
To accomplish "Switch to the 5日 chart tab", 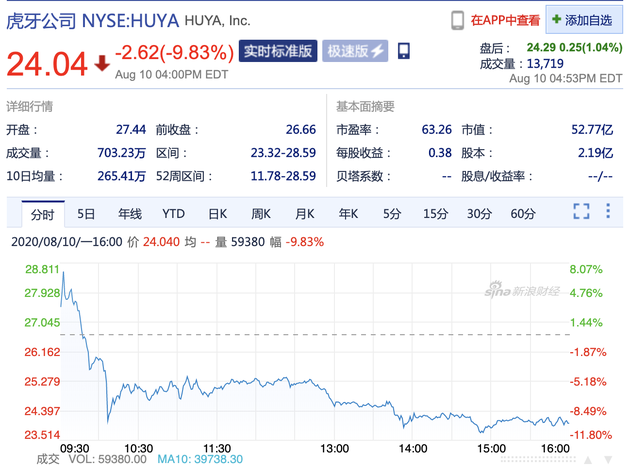I will click(x=86, y=214).
